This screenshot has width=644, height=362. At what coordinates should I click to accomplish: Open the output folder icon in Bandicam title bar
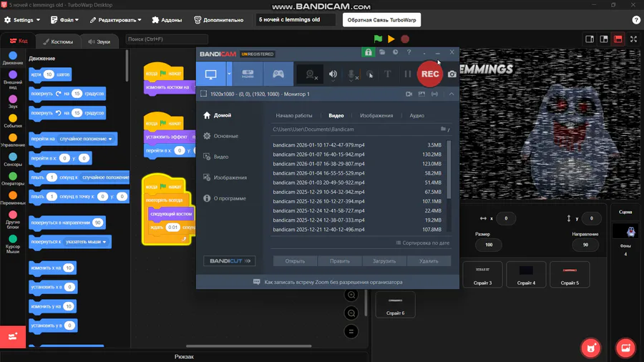pyautogui.click(x=382, y=52)
